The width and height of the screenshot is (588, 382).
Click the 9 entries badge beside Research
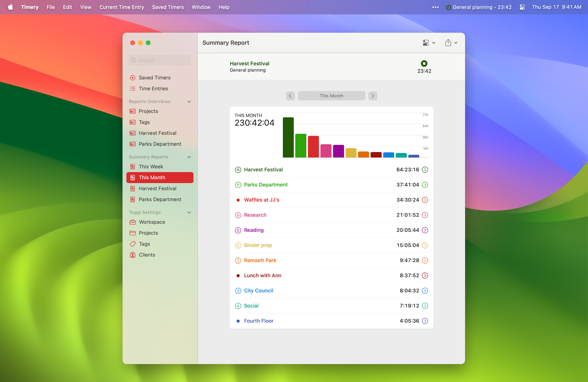click(x=238, y=215)
